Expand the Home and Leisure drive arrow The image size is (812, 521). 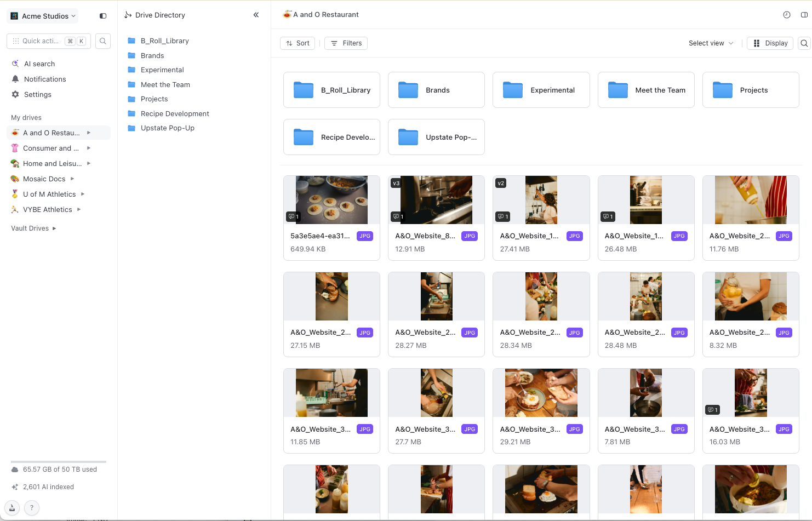(89, 164)
